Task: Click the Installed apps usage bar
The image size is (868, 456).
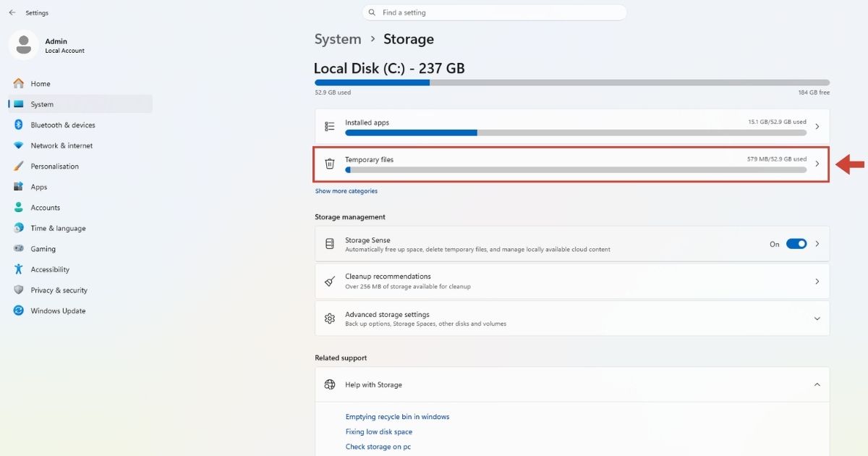Action: pos(576,133)
